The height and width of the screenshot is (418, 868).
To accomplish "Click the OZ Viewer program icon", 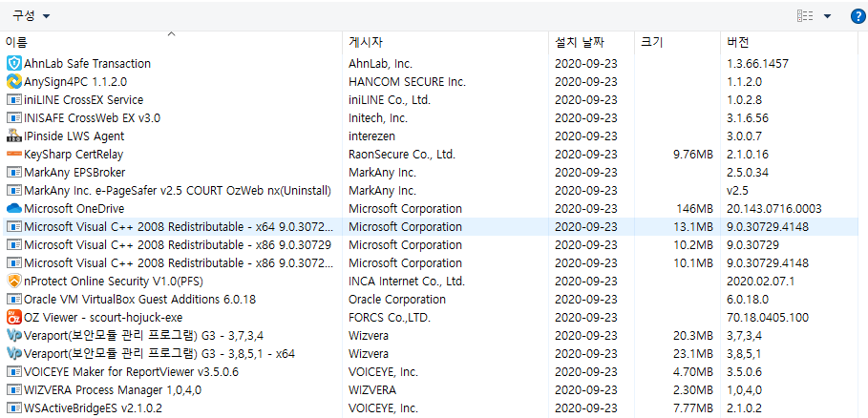I will [13, 318].
